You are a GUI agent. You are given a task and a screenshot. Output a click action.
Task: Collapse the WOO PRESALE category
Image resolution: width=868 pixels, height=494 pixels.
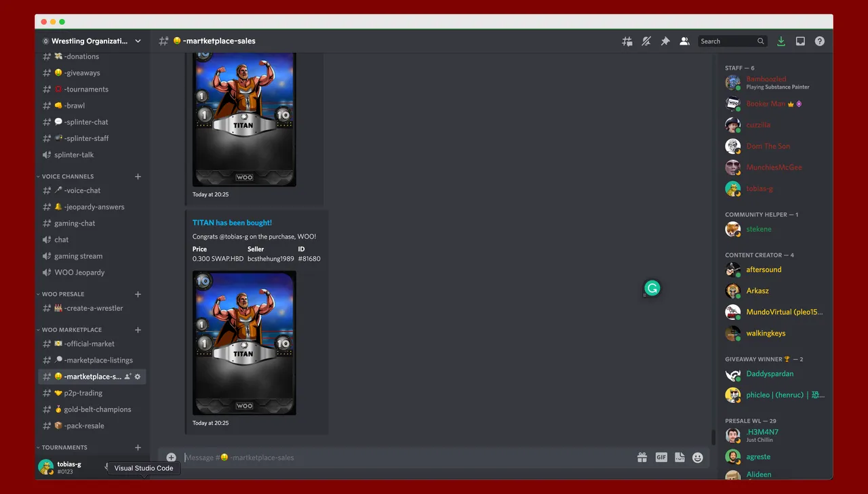click(x=60, y=294)
